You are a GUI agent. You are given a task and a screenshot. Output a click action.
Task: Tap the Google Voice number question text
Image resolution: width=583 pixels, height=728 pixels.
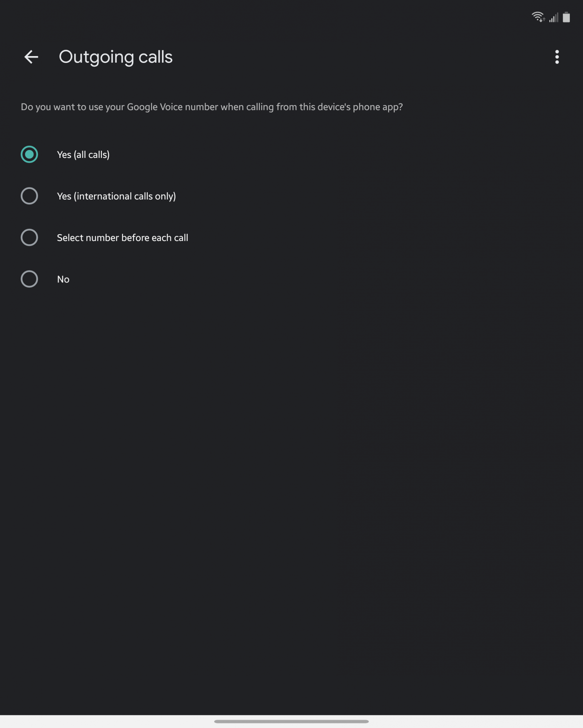[x=212, y=107]
